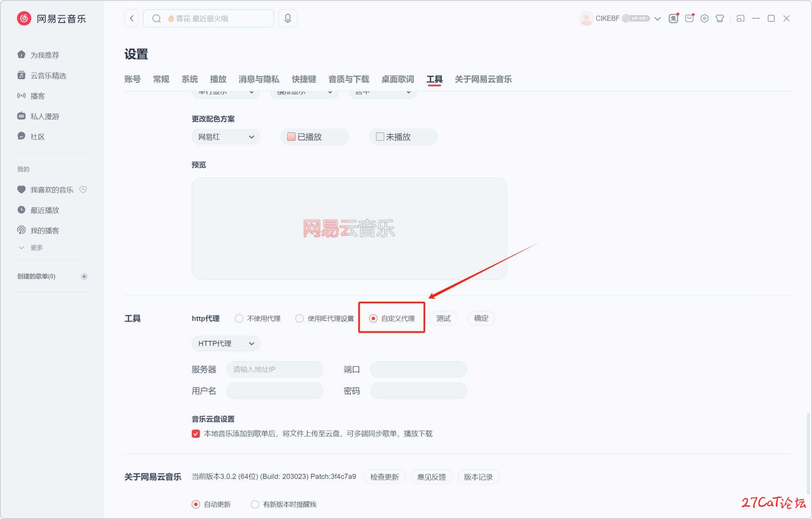
Task: Click heartbeat mode icon beside 我喜欢的音乐
Action: [x=83, y=189]
